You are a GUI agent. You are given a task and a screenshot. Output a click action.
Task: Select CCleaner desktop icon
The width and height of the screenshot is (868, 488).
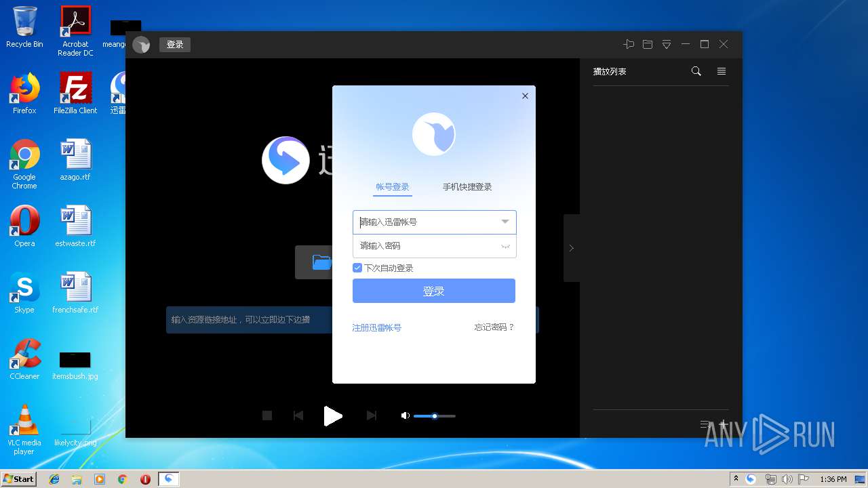(x=24, y=359)
